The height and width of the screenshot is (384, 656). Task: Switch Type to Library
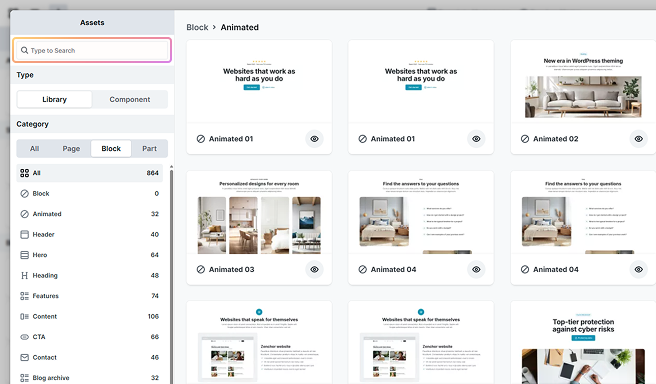54,100
